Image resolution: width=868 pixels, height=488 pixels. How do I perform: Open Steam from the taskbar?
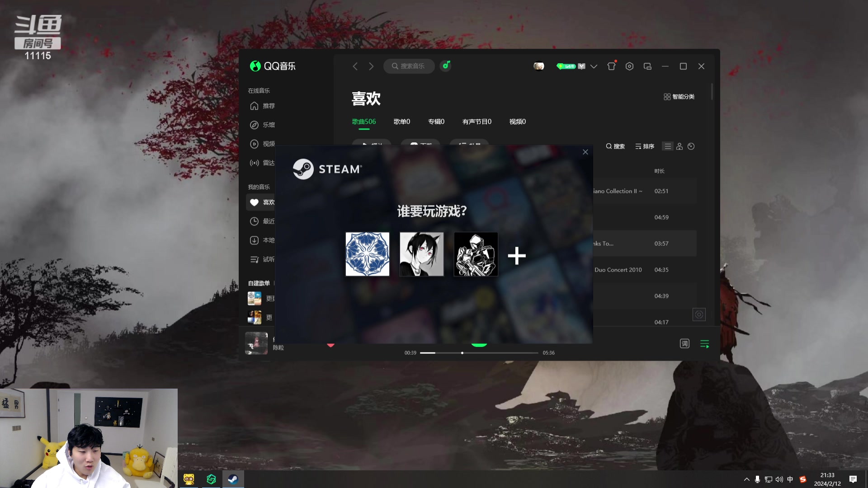(233, 479)
